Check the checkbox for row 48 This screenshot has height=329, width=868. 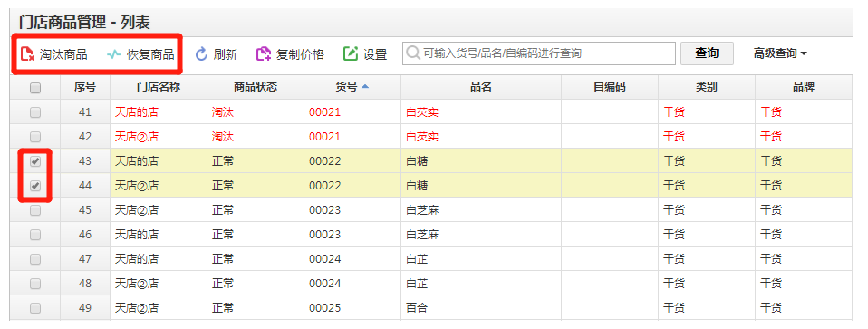(34, 284)
